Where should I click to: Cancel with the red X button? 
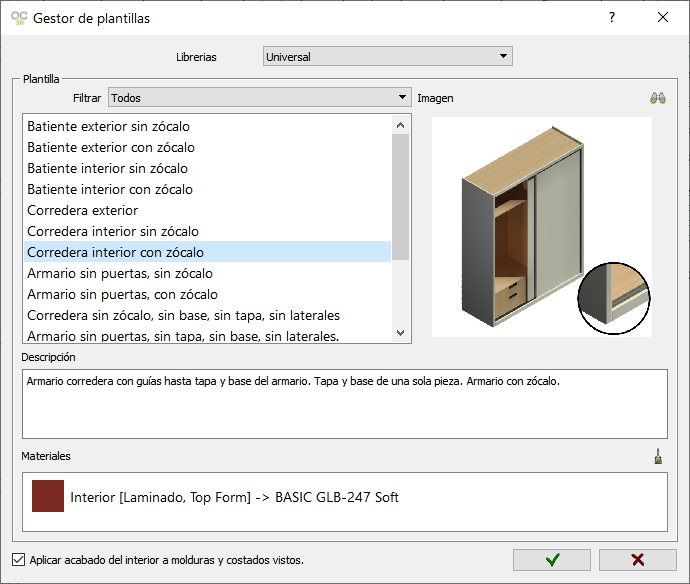click(x=638, y=560)
